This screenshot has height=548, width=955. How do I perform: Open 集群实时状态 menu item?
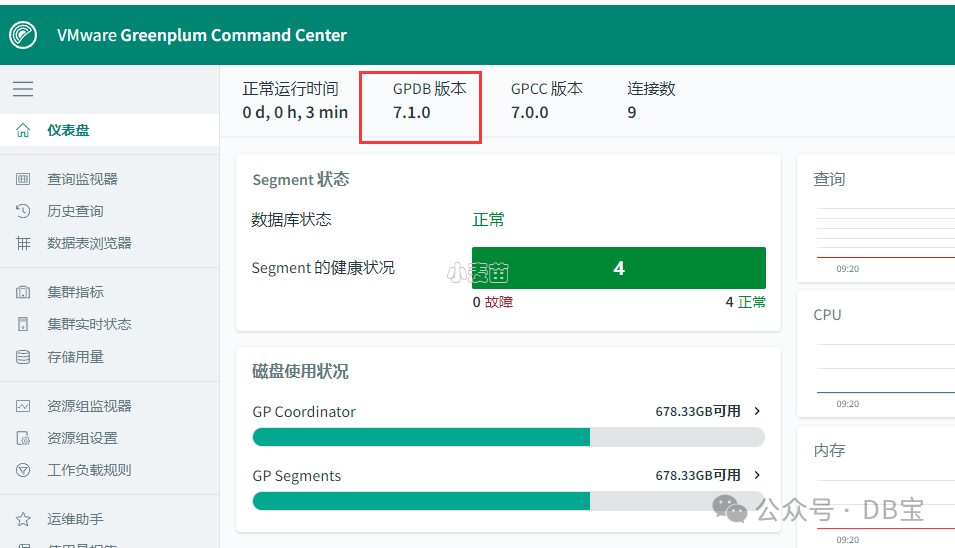(89, 324)
